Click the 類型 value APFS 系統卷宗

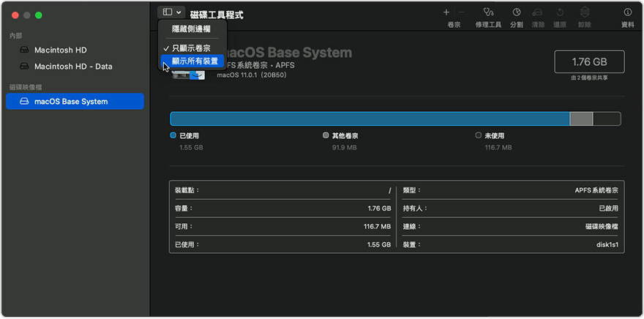tap(596, 190)
